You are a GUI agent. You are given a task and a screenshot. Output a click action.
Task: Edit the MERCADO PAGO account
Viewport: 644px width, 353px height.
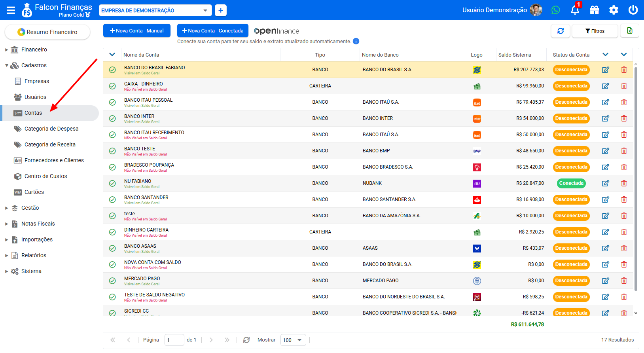606,281
